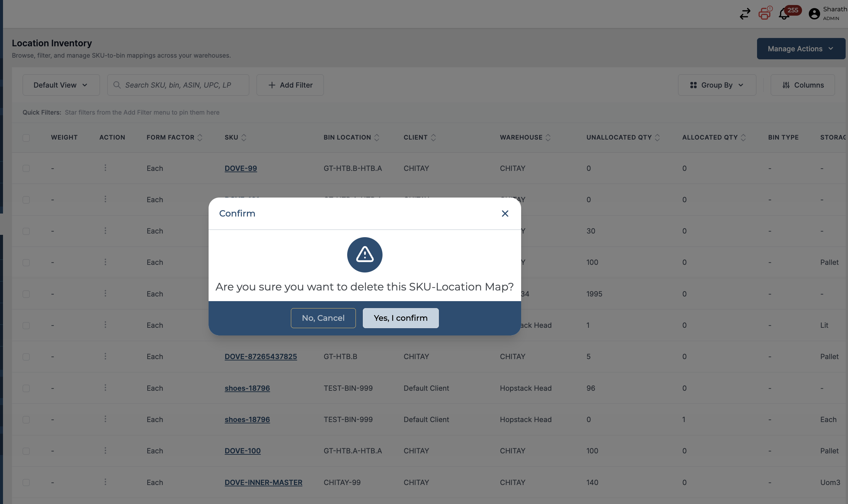Image resolution: width=848 pixels, height=504 pixels.
Task: Open DOVE-INNER-MASTER SKU link
Action: pos(263,482)
